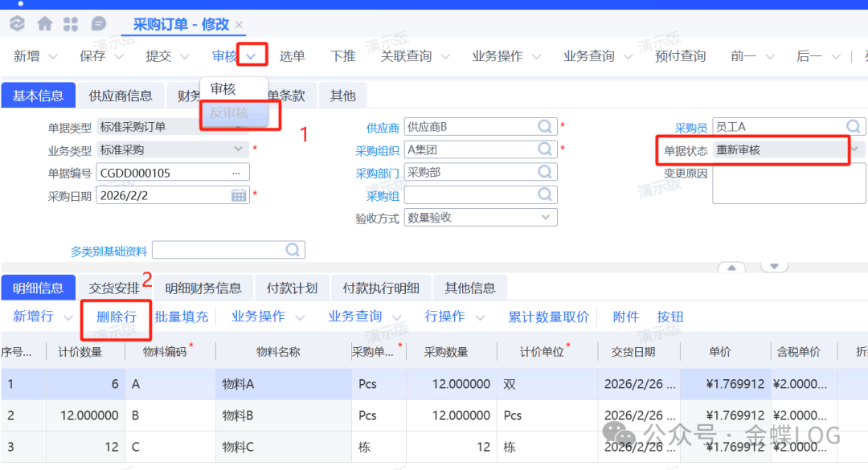The image size is (868, 470).
Task: Click the 删除行 button
Action: pos(116,317)
